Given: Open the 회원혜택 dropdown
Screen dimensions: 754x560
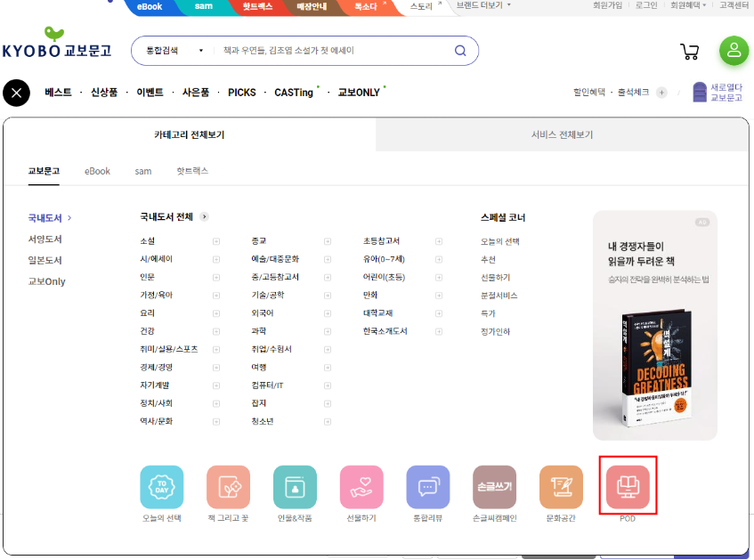Looking at the screenshot, I should pyautogui.click(x=688, y=5).
